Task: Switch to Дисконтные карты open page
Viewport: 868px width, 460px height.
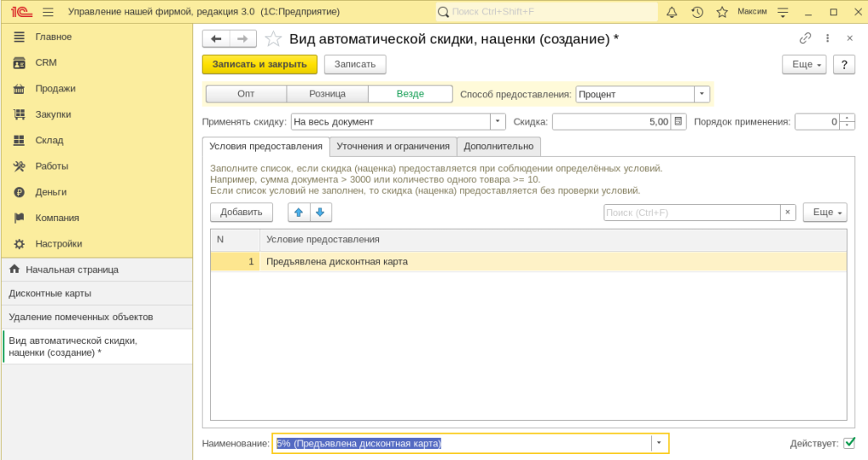Action: pyautogui.click(x=97, y=293)
